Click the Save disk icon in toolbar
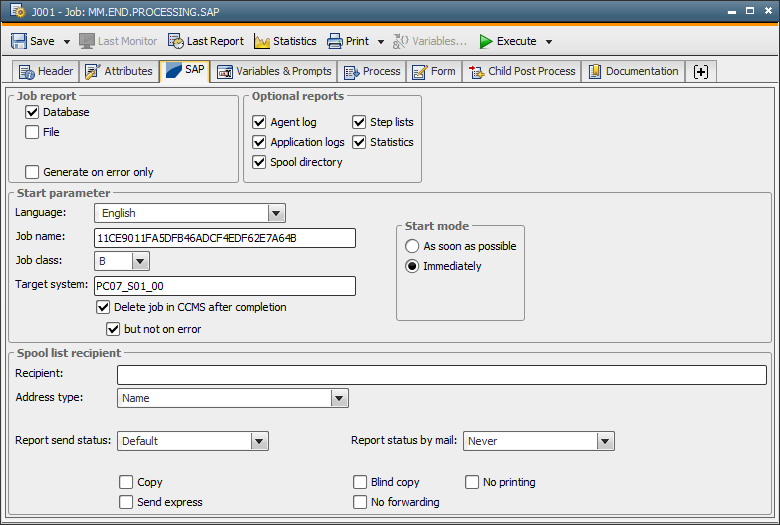Screen dimensions: 780x525 (x=19, y=41)
